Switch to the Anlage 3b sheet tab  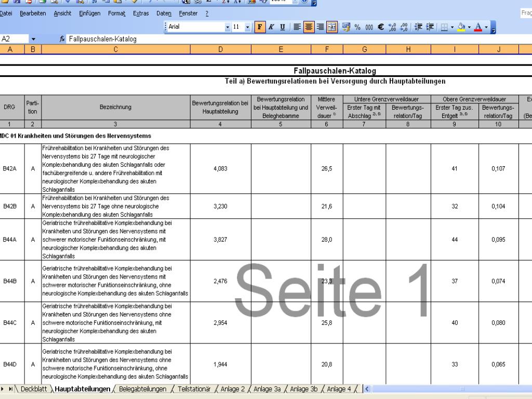pos(303,389)
